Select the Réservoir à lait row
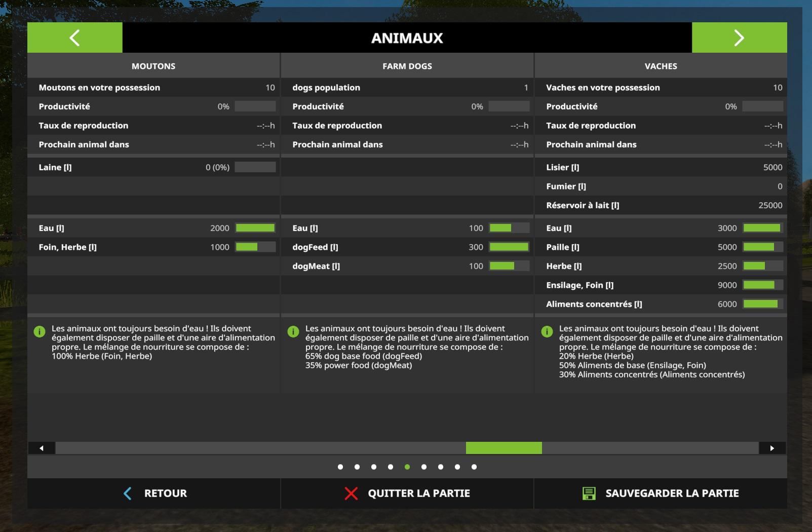This screenshot has height=532, width=812. 661,205
